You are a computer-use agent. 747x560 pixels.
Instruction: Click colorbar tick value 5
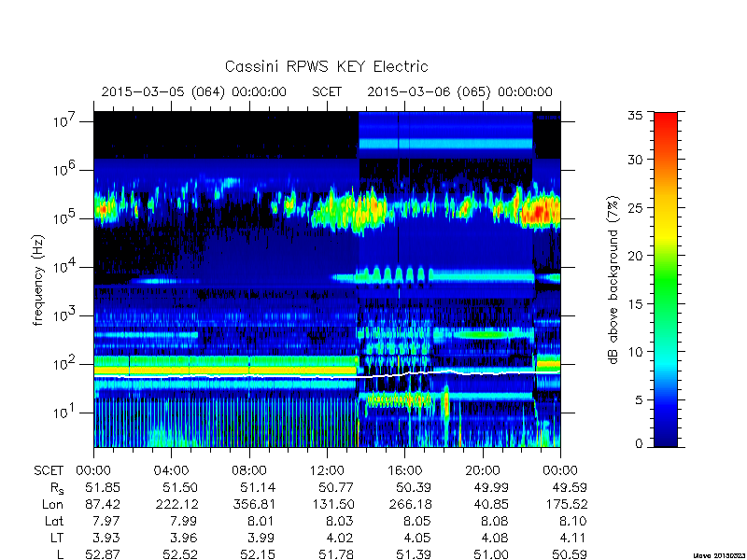coord(639,399)
